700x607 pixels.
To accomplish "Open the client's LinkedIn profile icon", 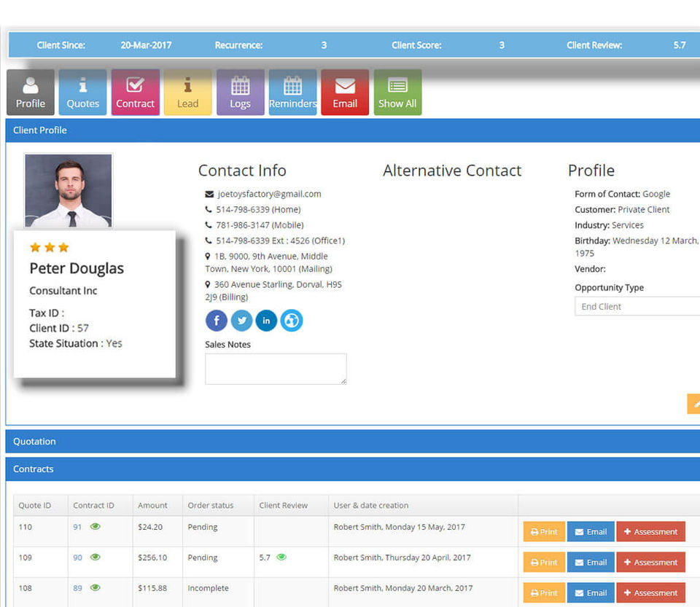I will coord(267,320).
